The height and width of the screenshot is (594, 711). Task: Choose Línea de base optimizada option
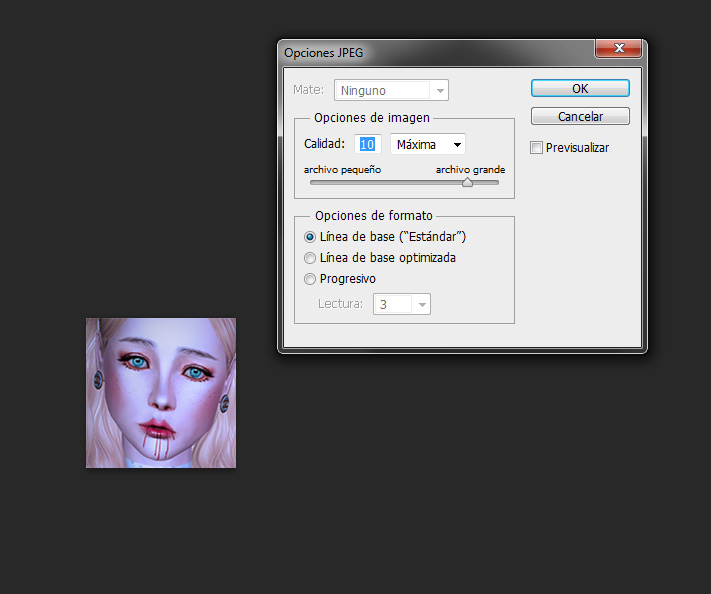tap(310, 258)
